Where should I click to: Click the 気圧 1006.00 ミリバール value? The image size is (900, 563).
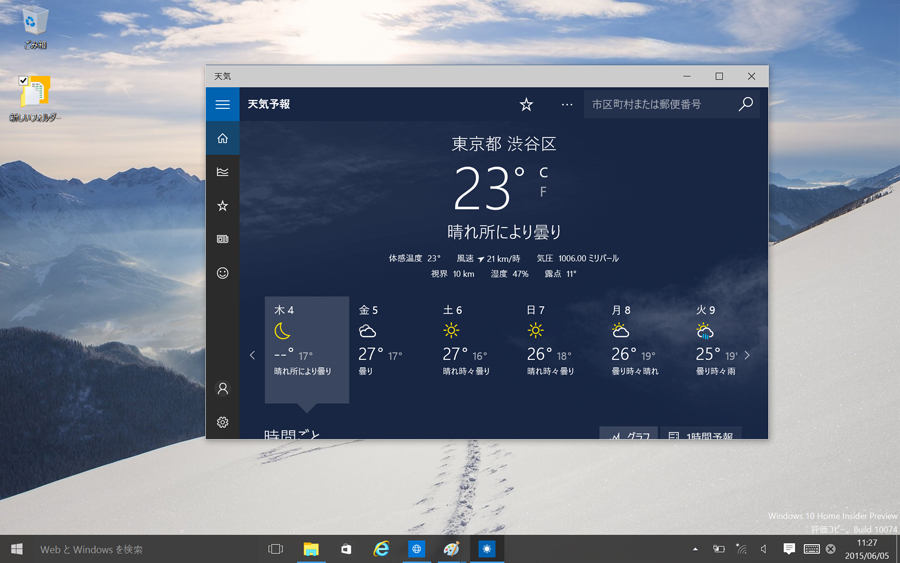[x=577, y=259]
